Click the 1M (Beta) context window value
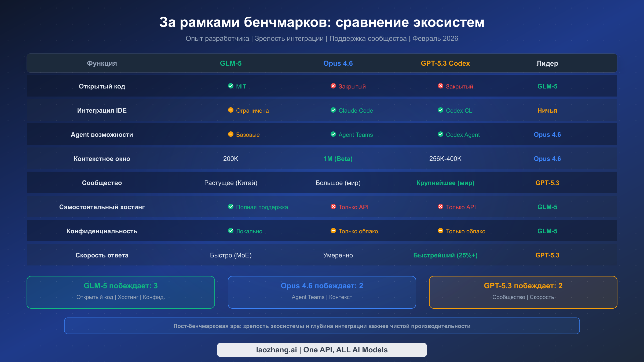This screenshot has height=362, width=644. pyautogui.click(x=338, y=158)
